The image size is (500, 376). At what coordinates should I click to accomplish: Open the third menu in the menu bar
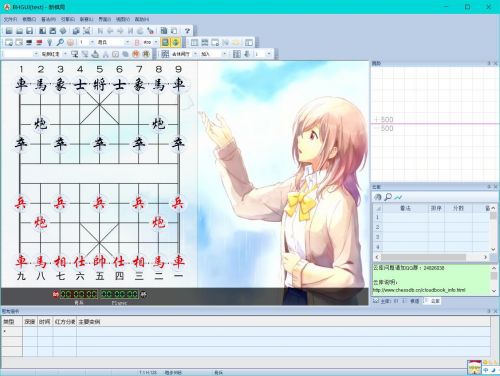(x=48, y=19)
